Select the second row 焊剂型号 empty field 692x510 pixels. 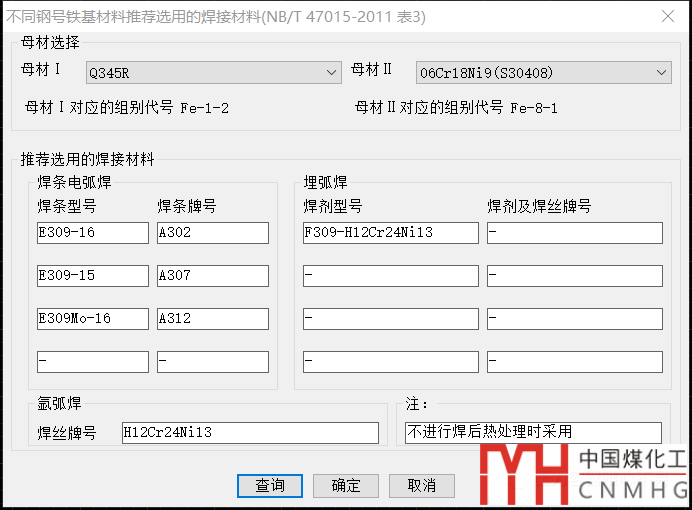(390, 276)
